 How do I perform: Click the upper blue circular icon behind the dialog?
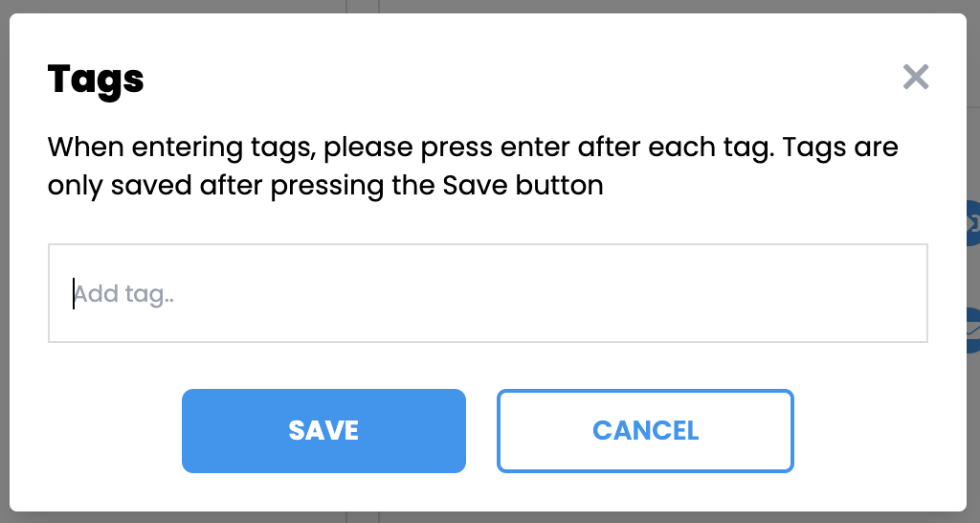click(x=972, y=223)
